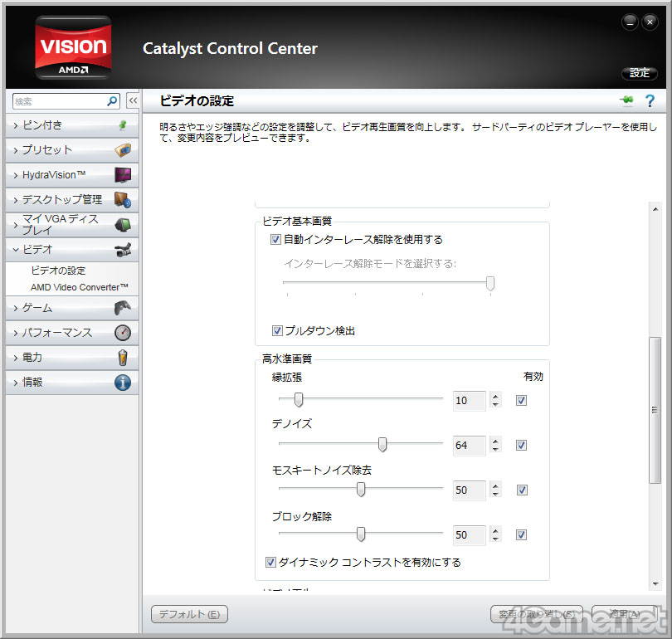The height and width of the screenshot is (639, 672).
Task: Increase モスキートノイズ除去 value with up arrow
Action: coord(496,486)
